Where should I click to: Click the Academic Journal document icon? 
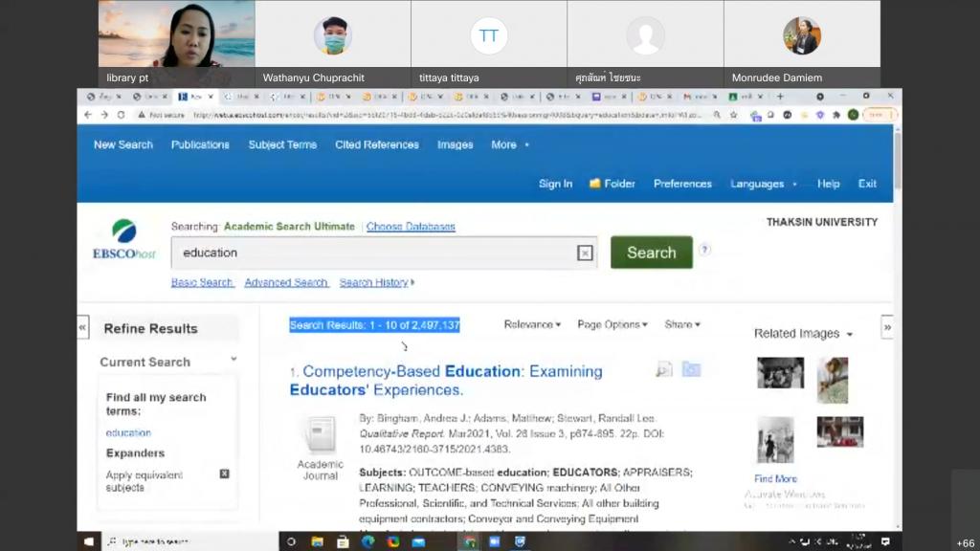click(320, 433)
